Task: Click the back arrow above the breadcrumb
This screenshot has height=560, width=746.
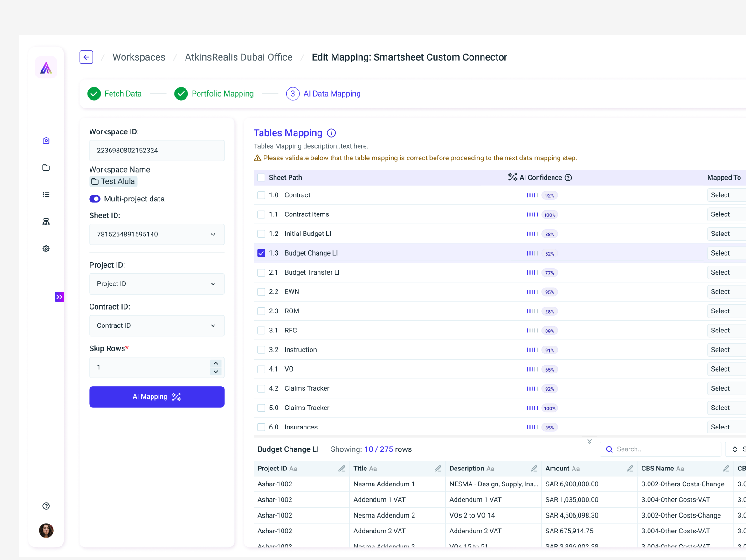Action: pos(86,57)
